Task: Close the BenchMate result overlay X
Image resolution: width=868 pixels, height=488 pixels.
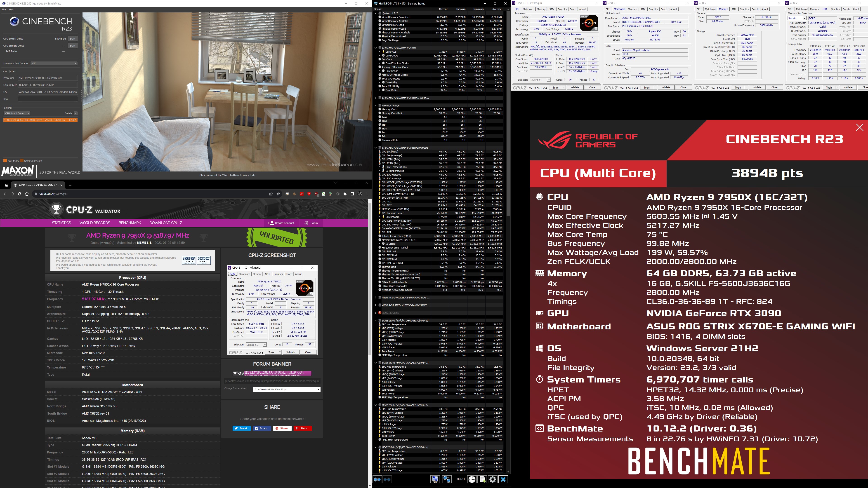Action: point(860,127)
